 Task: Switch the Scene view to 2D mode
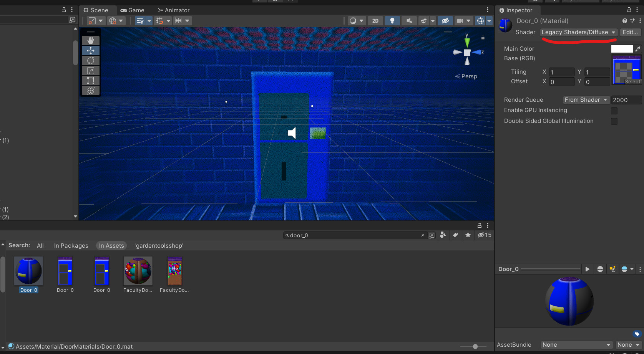[375, 21]
